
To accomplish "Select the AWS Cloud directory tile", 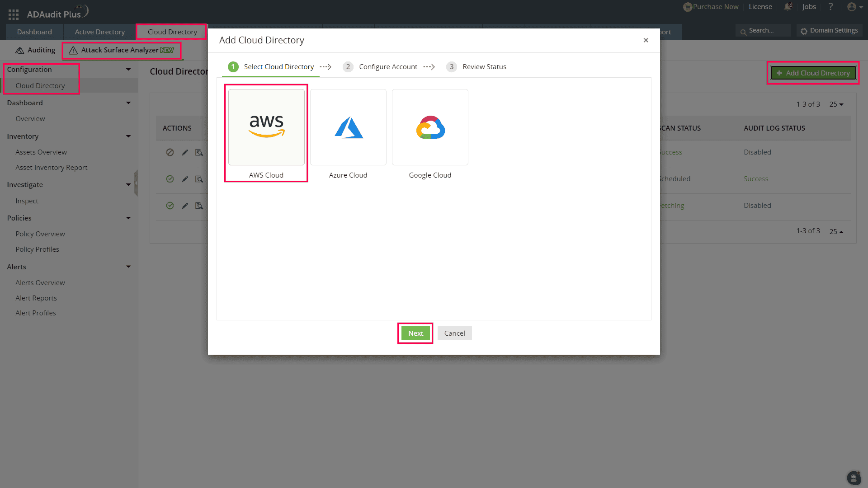I will pyautogui.click(x=266, y=127).
